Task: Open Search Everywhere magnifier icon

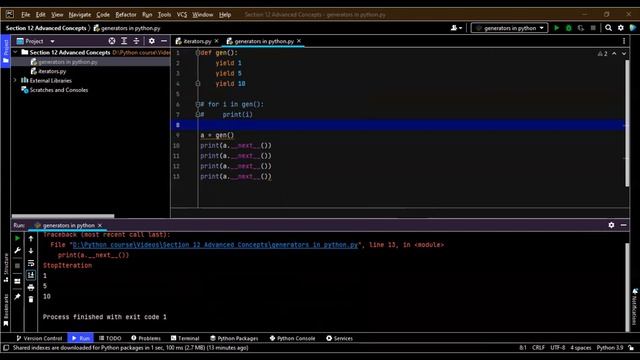Action: click(x=608, y=28)
